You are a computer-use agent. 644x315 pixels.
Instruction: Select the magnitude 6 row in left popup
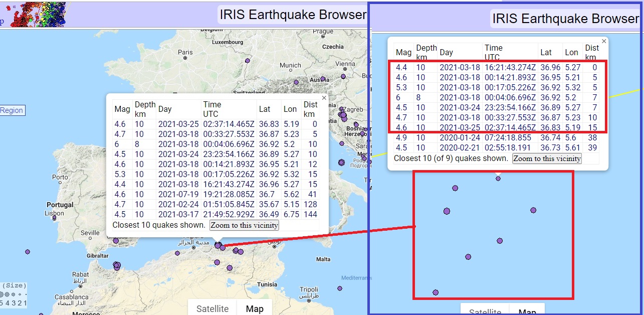coord(216,144)
